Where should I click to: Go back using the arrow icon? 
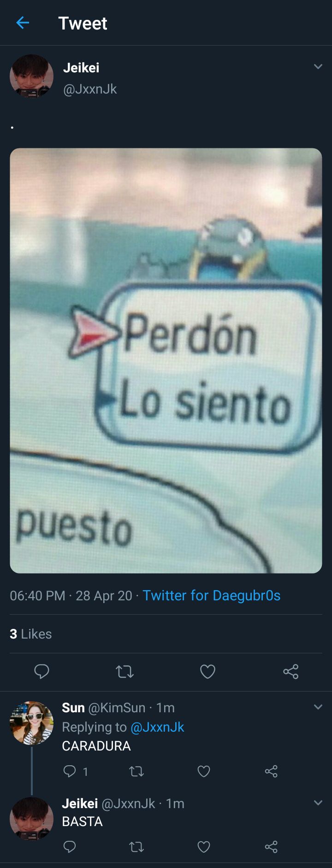tap(23, 23)
